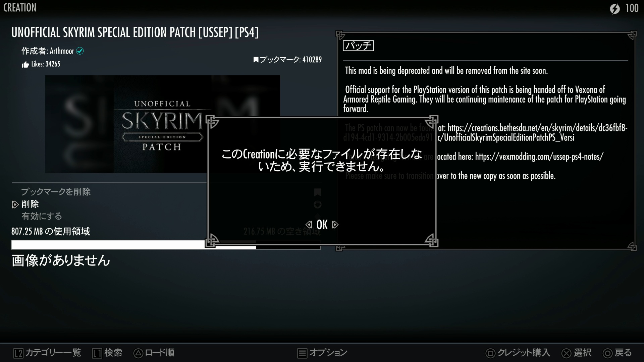Click the creations.bethesda.net URL in description
This screenshot has width=644, height=362.
[538, 128]
